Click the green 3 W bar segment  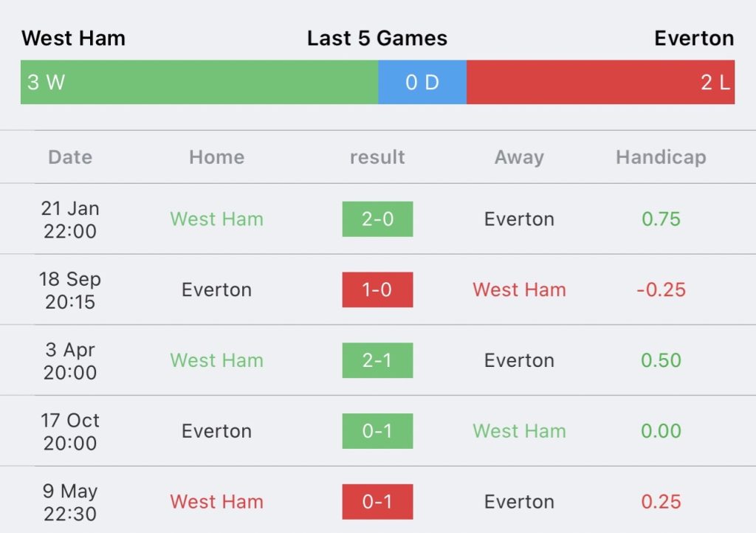point(199,82)
